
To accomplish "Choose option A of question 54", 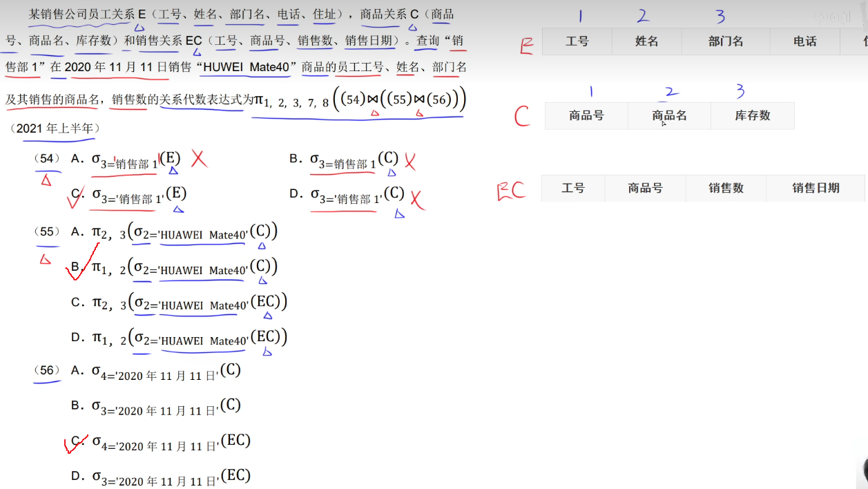I will (x=126, y=160).
